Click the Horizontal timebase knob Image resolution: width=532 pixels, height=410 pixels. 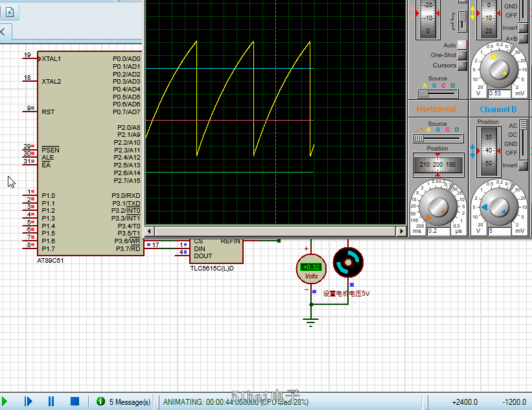pyautogui.click(x=438, y=206)
